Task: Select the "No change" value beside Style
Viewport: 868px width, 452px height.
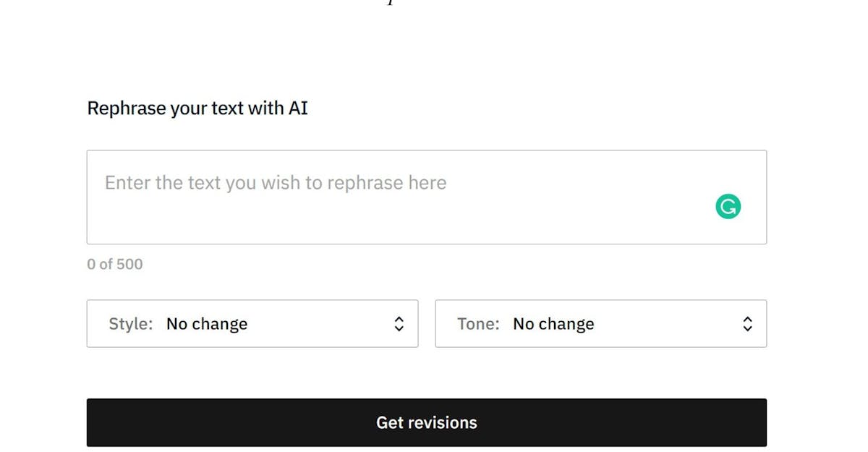Action: [x=207, y=324]
